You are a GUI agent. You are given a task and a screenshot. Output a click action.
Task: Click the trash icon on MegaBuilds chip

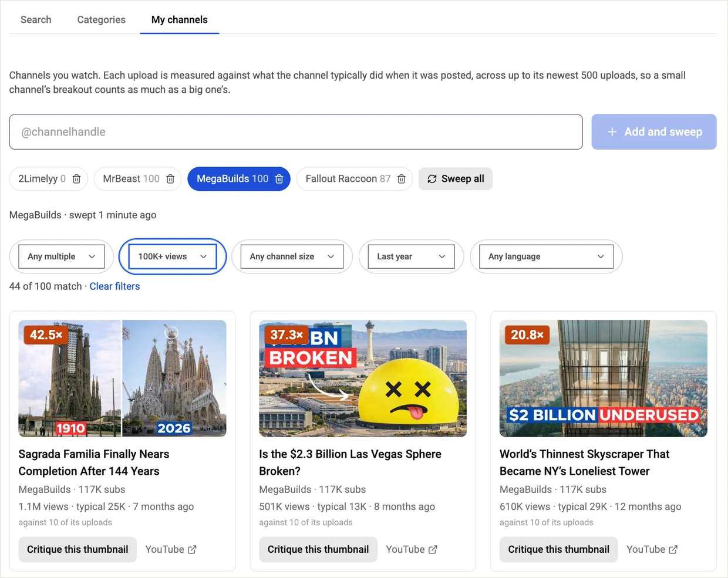pos(279,179)
